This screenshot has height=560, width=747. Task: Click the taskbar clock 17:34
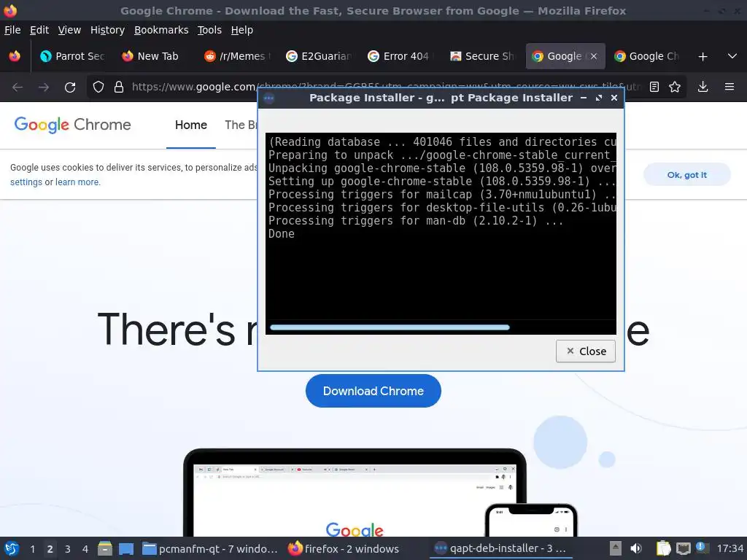pos(729,548)
